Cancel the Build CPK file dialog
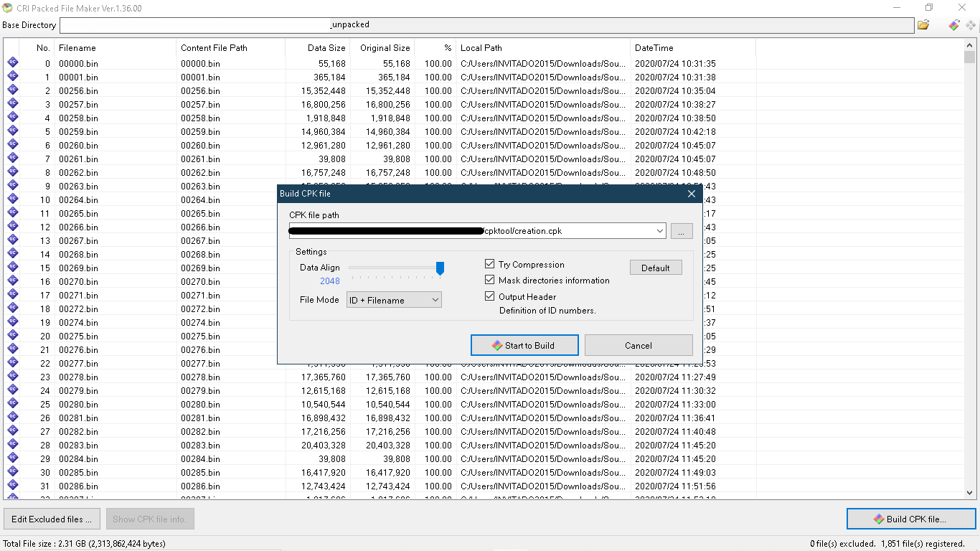 [x=639, y=345]
